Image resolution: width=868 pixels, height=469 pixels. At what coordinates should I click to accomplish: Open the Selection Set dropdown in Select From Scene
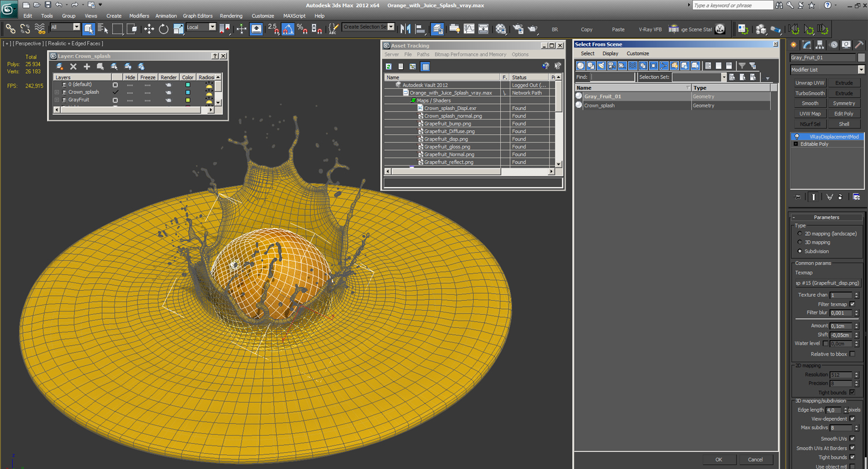pyautogui.click(x=699, y=77)
